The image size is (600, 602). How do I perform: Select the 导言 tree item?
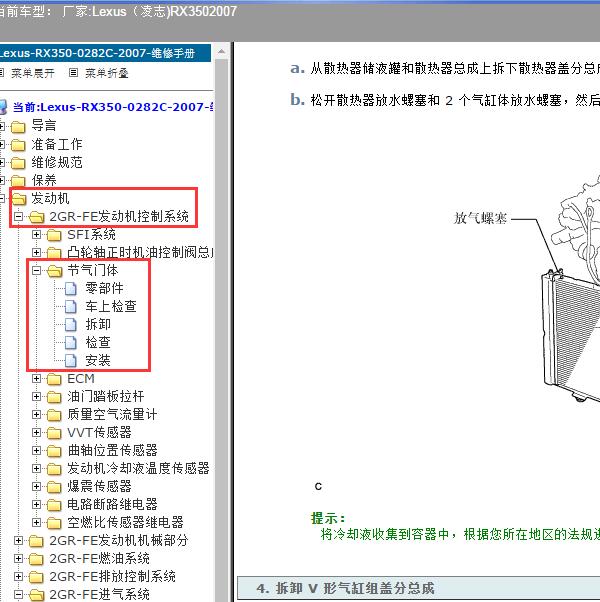(44, 126)
